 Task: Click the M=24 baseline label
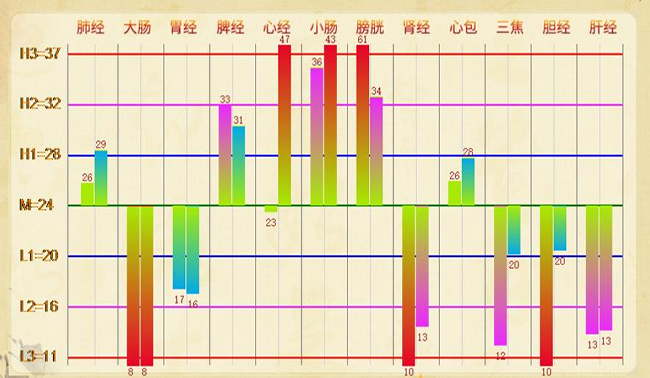[x=36, y=205]
